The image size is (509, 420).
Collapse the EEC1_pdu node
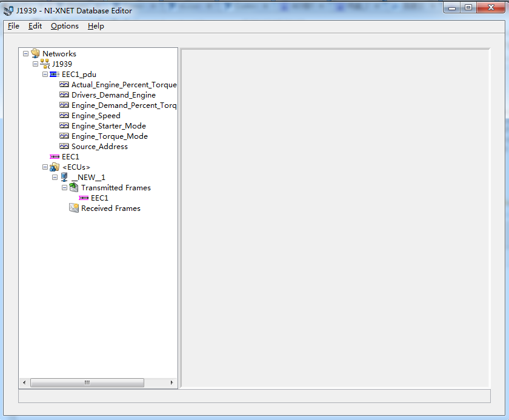(45, 75)
